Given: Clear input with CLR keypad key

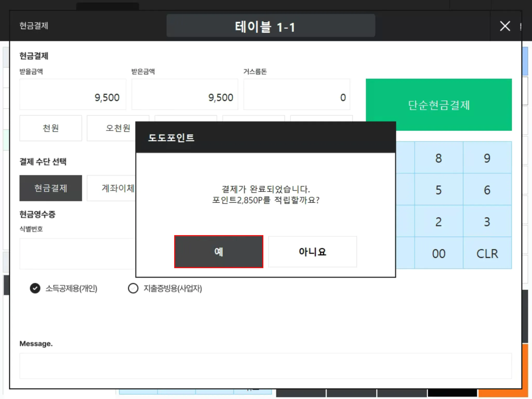Looking at the screenshot, I should 487,253.
